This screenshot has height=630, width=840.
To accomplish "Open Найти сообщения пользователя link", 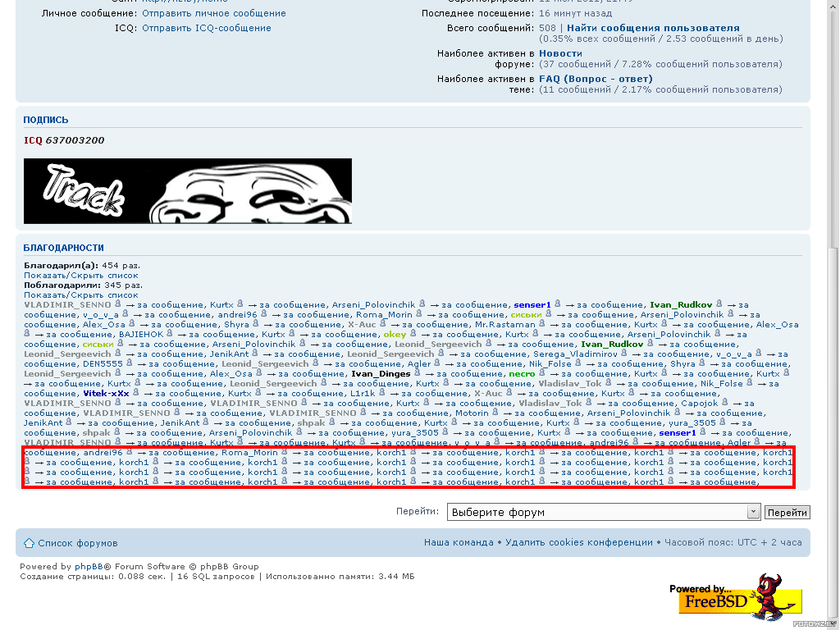I will [x=653, y=28].
